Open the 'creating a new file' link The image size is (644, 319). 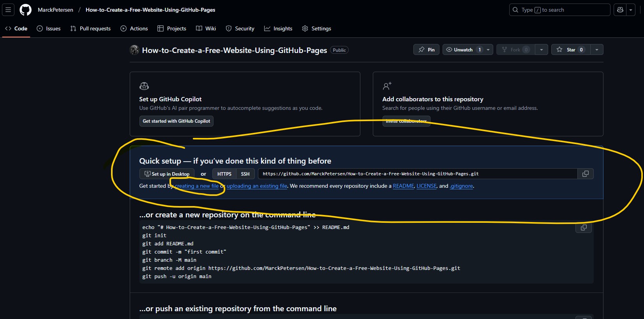(197, 186)
